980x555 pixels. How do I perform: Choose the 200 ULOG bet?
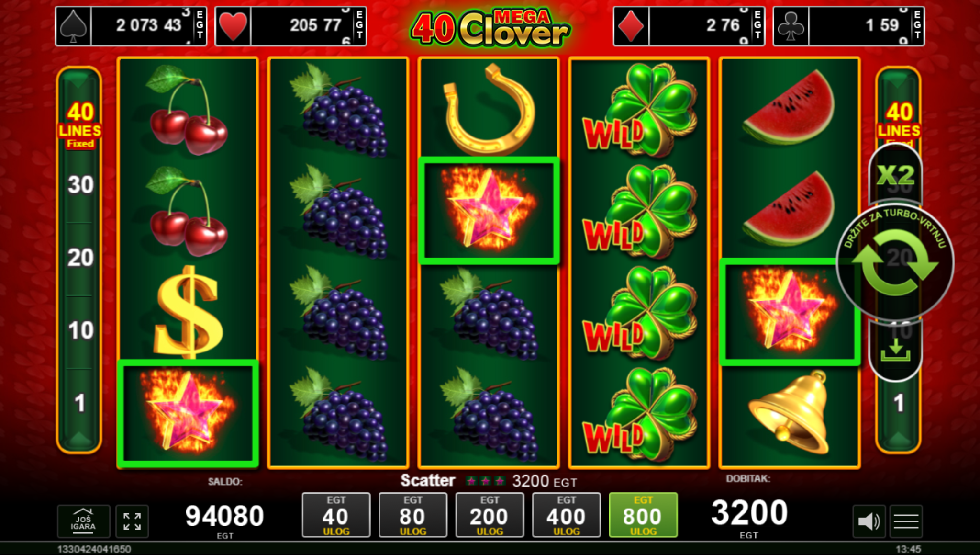(490, 515)
